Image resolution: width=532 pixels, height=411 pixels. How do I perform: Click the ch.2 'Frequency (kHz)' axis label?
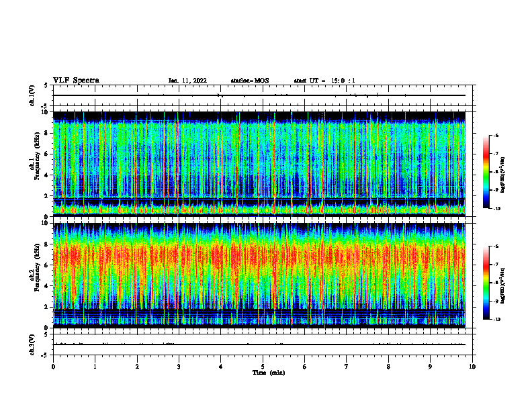click(x=37, y=267)
